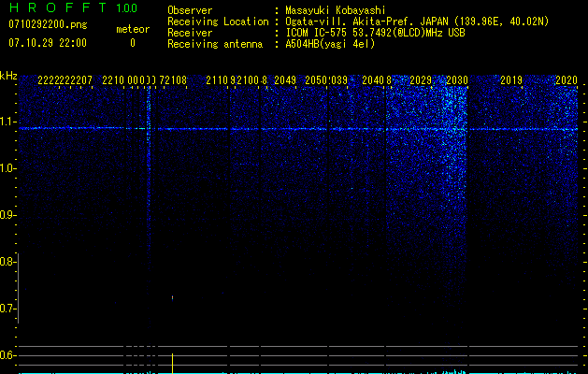The height and width of the screenshot is (374, 588).
Task: Click the 2019 time label
Action: pos(511,80)
